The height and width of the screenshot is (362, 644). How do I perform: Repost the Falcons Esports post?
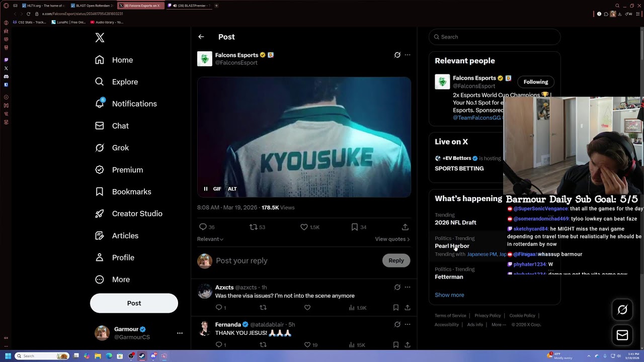(x=257, y=227)
